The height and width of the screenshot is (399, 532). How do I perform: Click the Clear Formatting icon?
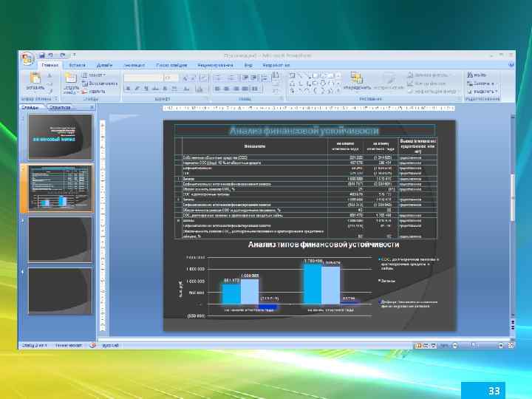pos(204,78)
